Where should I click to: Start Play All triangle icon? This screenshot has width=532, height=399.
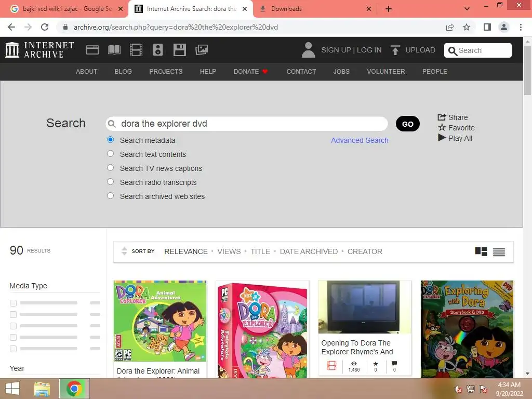[455, 138]
